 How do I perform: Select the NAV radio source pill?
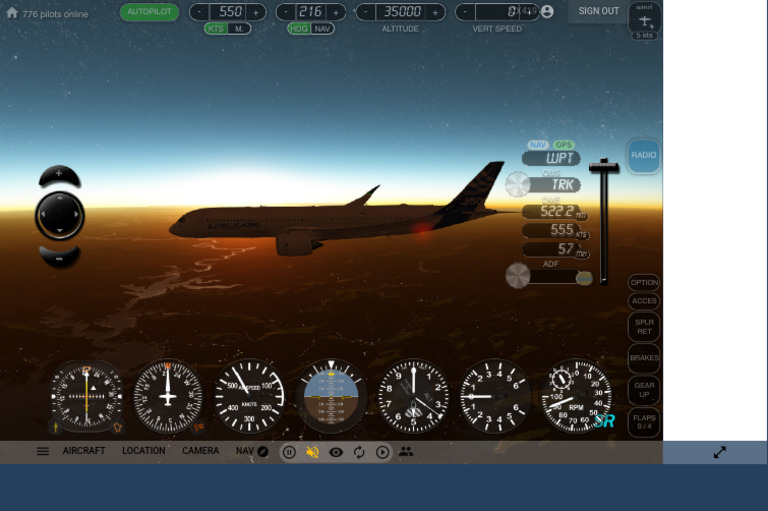coord(537,145)
